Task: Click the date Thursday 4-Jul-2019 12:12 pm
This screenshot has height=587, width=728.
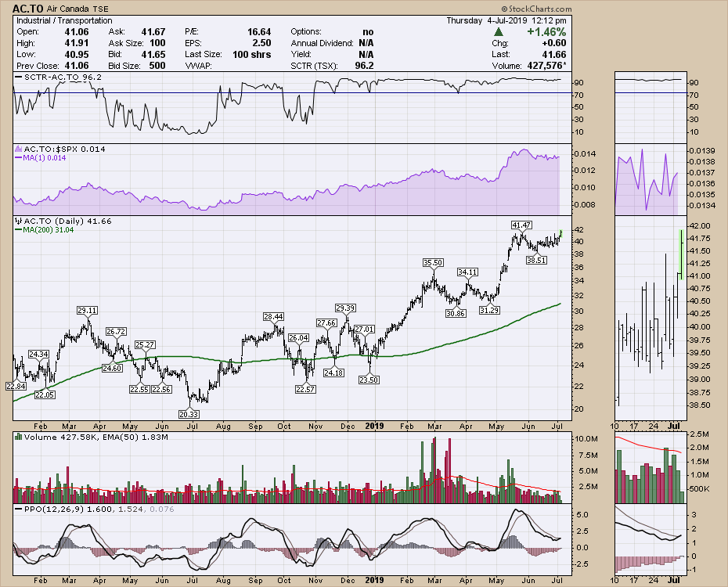Action: pyautogui.click(x=506, y=21)
